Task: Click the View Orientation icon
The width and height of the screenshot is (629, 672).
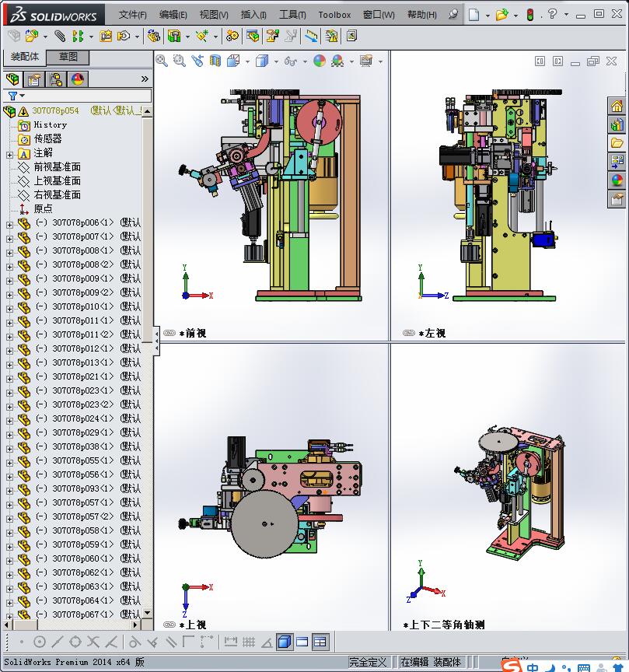Action: [233, 61]
